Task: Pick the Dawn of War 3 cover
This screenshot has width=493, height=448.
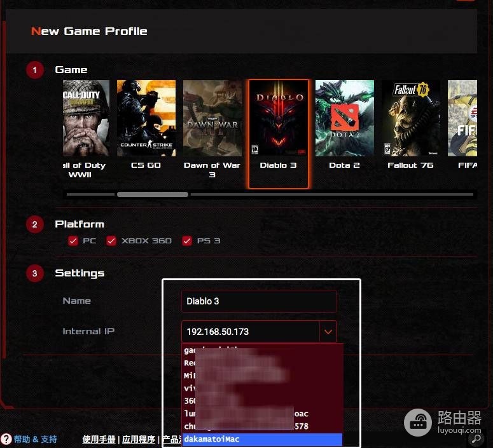Action: pos(212,118)
